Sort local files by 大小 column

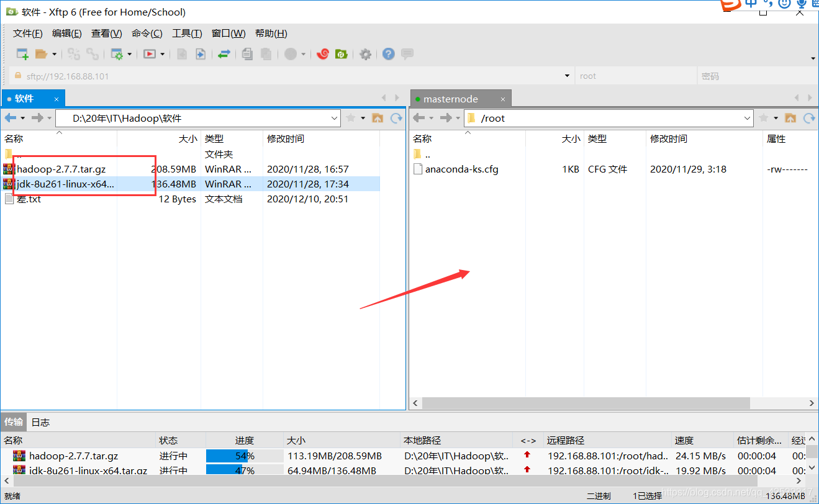coord(188,139)
